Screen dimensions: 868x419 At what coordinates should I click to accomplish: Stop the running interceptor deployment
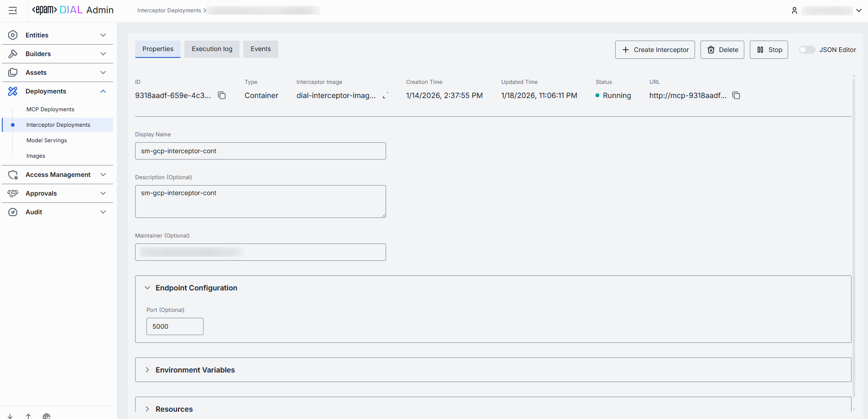769,50
